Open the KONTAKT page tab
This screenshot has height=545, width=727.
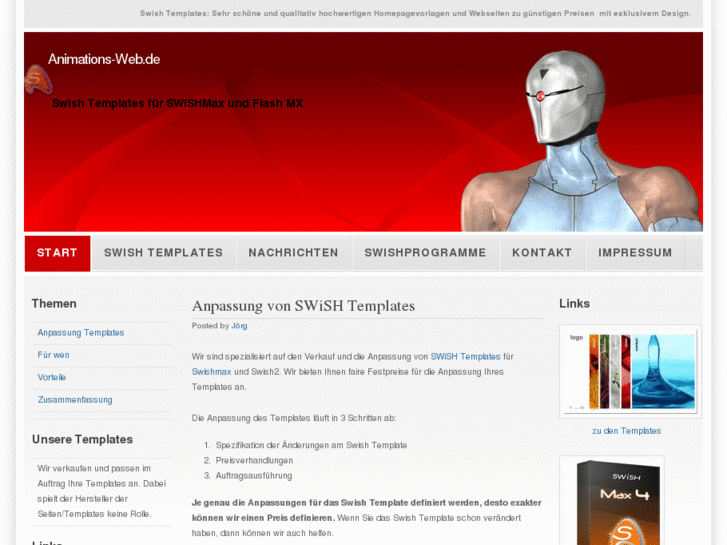(542, 253)
